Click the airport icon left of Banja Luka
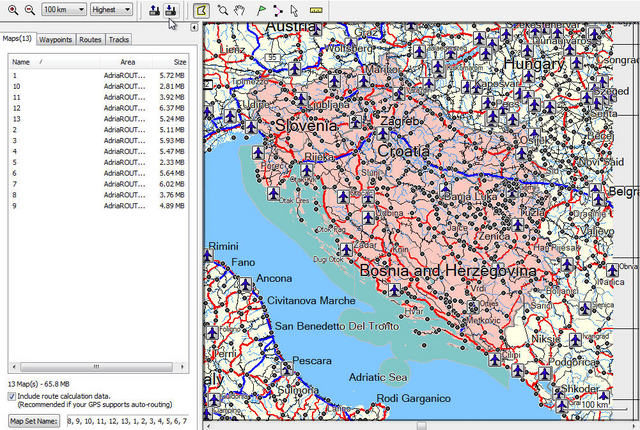The width and height of the screenshot is (640, 430). [x=446, y=189]
